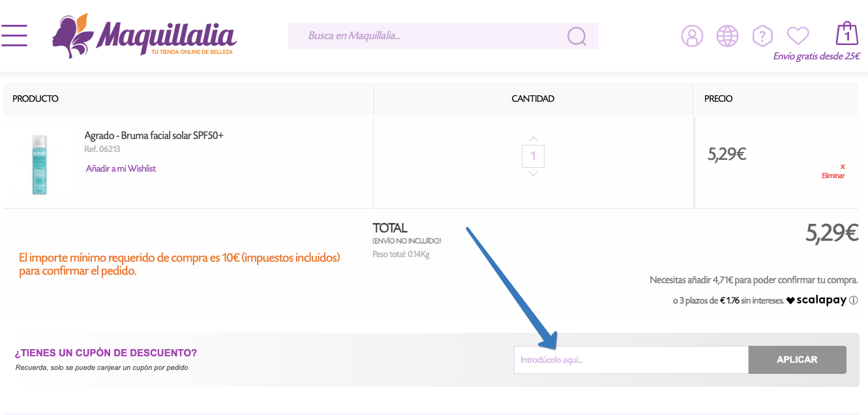Increase quantity with the up arrow
The height and width of the screenshot is (415, 868).
pyautogui.click(x=533, y=139)
